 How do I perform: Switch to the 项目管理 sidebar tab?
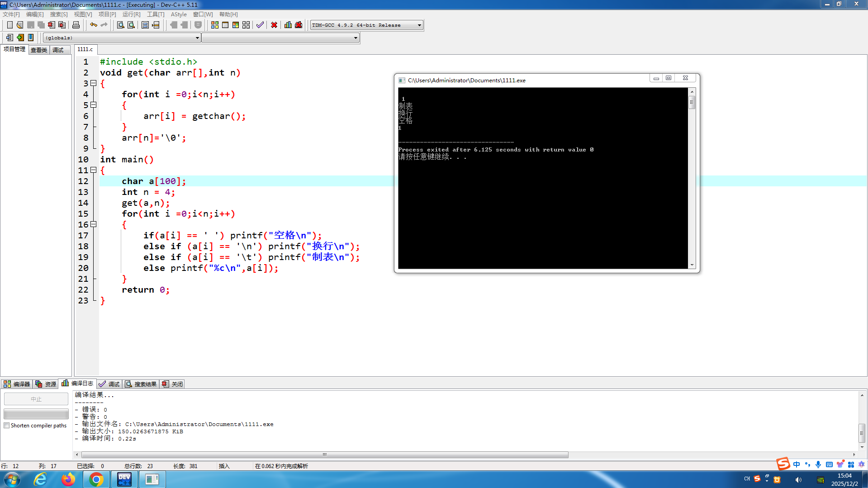[x=14, y=49]
